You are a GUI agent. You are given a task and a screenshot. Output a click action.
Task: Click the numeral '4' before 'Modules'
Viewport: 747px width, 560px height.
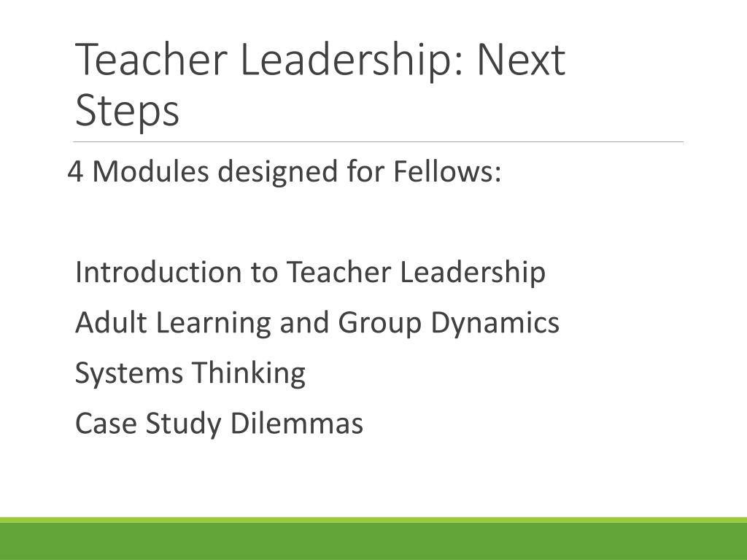pos(75,171)
